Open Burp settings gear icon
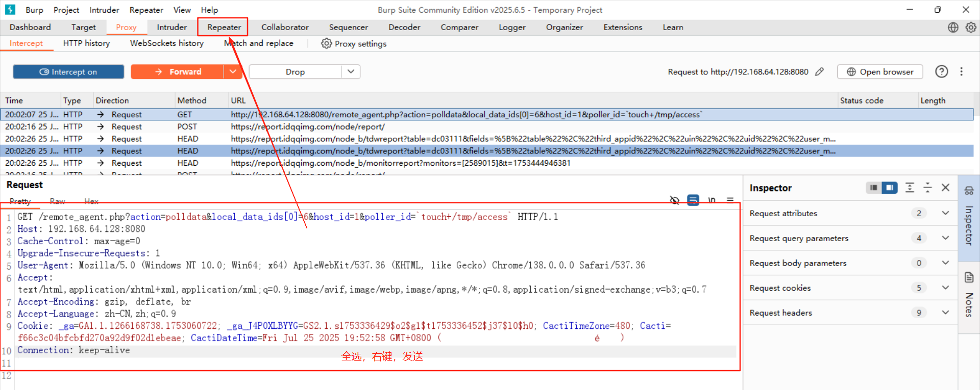Screen dimensions: 980x390 click(x=971, y=28)
